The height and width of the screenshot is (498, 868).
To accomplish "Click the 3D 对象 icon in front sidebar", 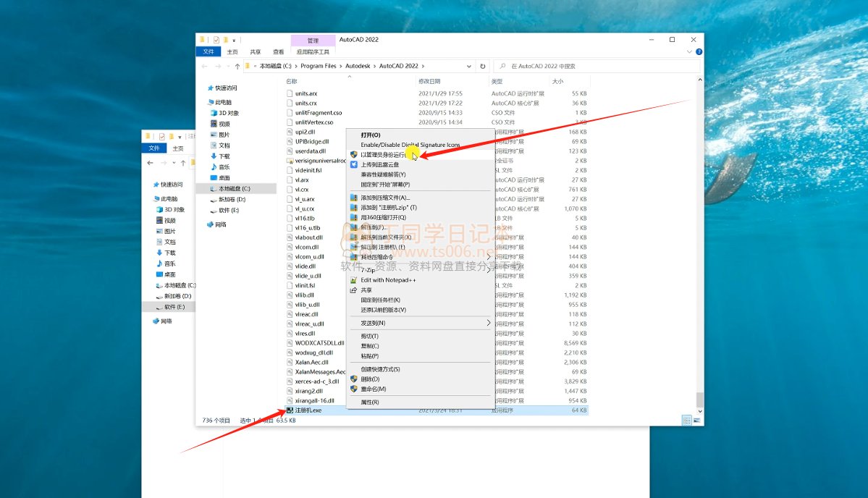I will [x=213, y=113].
